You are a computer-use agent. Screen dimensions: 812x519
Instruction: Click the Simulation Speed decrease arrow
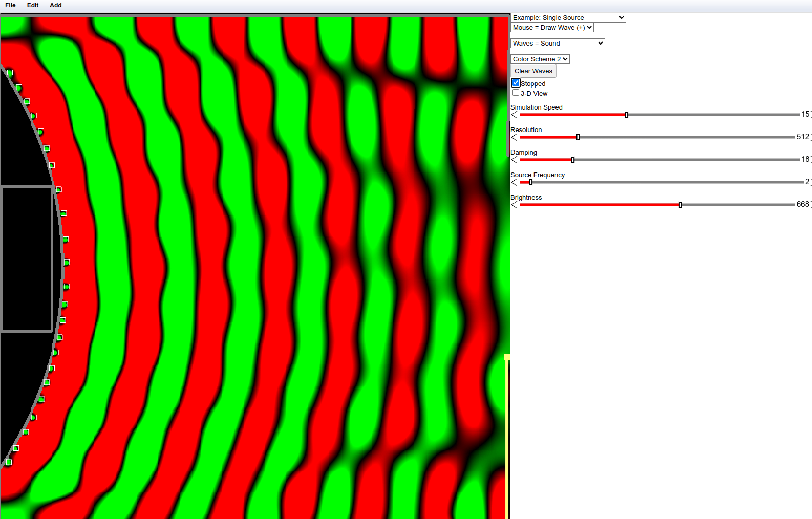pos(515,115)
